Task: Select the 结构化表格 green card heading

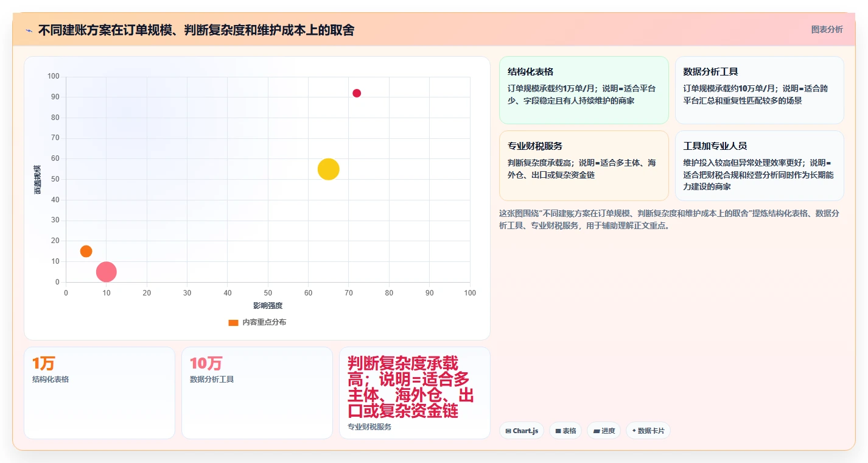Action: 530,71
